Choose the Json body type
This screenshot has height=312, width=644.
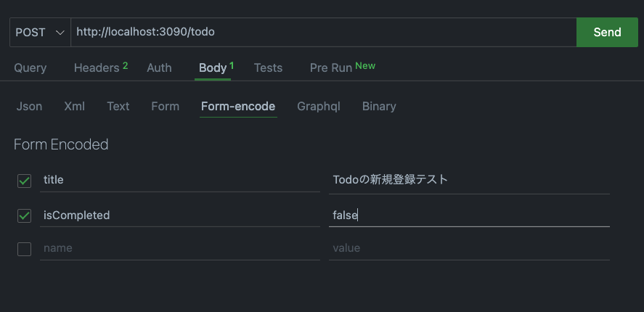coord(29,107)
